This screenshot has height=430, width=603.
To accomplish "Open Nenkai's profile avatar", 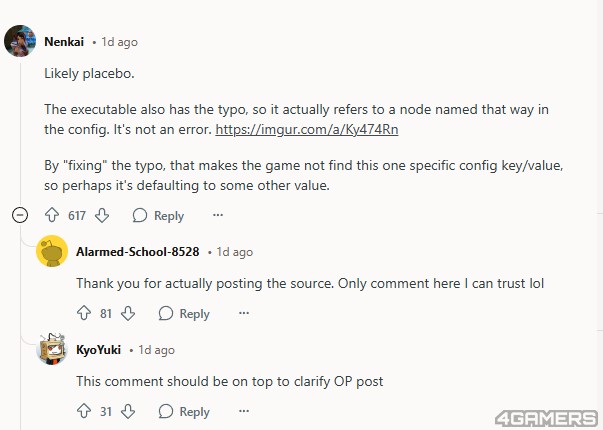I will click(20, 41).
